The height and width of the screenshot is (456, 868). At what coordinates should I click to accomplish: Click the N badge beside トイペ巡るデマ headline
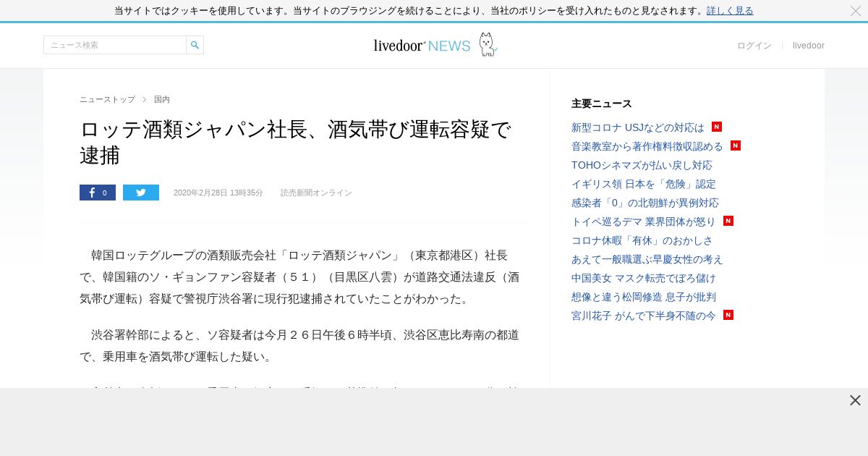coord(728,221)
